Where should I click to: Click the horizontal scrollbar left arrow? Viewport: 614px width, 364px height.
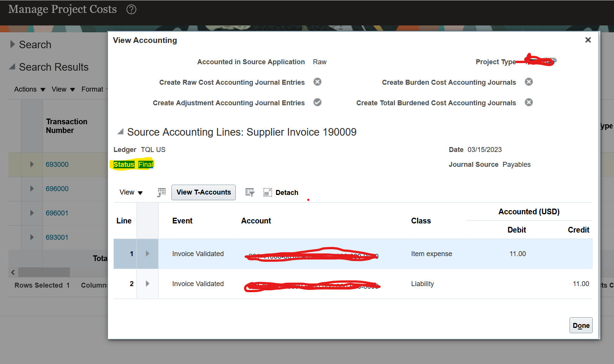[13, 272]
